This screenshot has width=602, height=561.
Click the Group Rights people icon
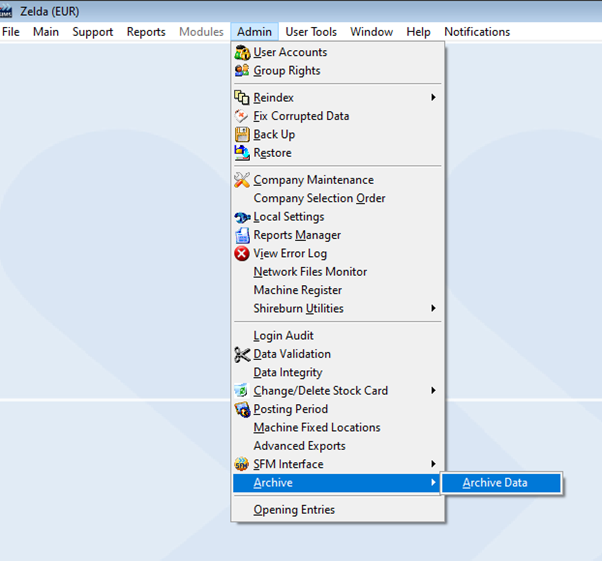pos(242,71)
